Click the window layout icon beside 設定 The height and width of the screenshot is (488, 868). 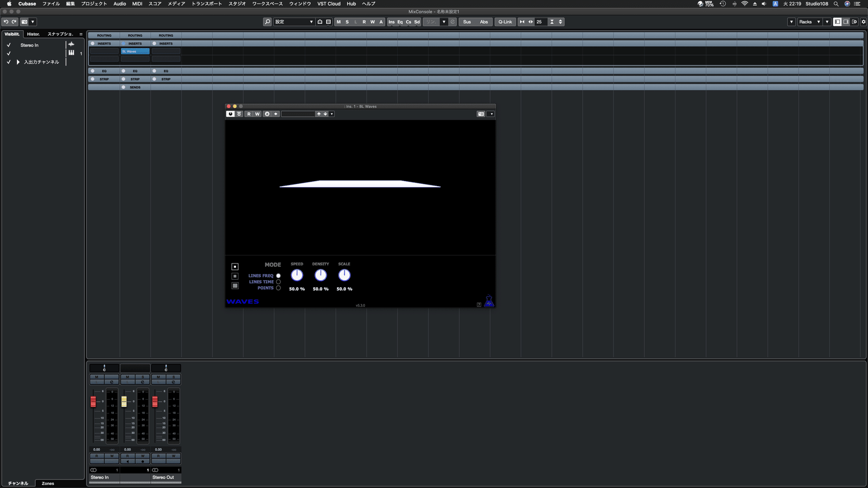tap(328, 22)
